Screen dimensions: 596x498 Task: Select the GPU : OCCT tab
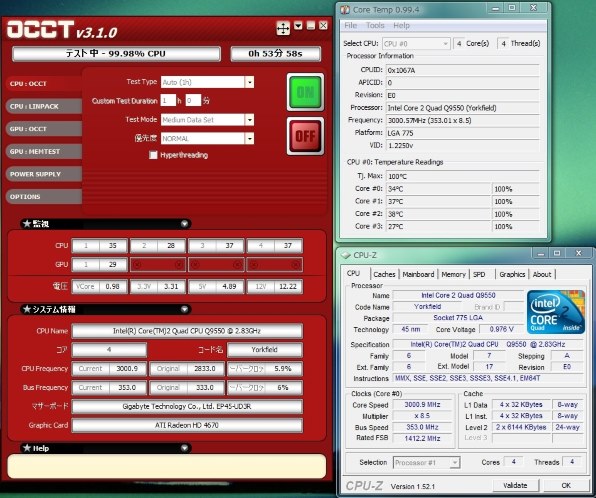coord(44,129)
